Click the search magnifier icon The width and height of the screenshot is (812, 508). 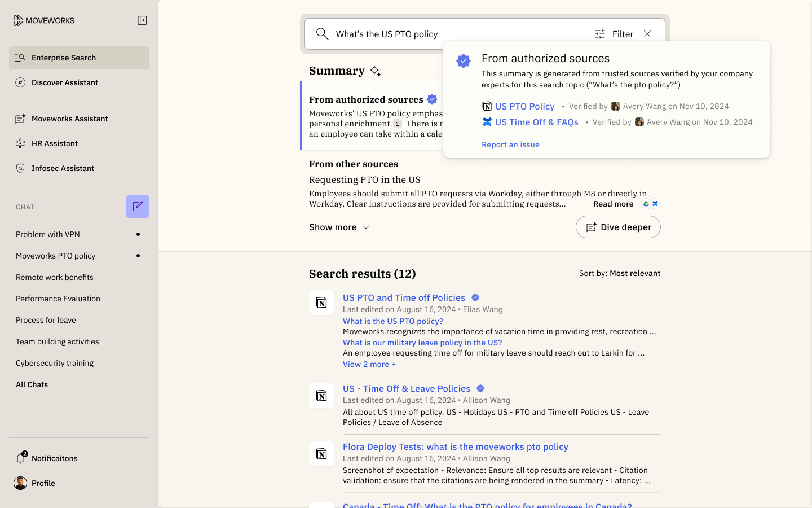[x=322, y=34]
